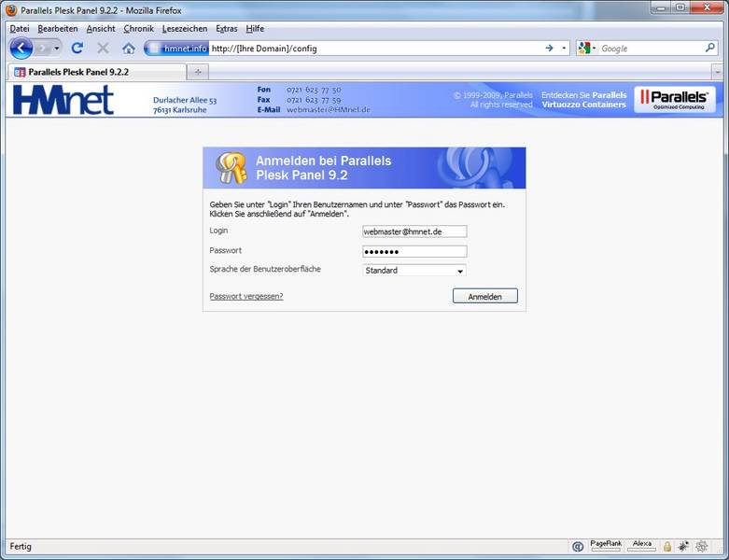
Task: Close the Firefox window
Action: 707,7
